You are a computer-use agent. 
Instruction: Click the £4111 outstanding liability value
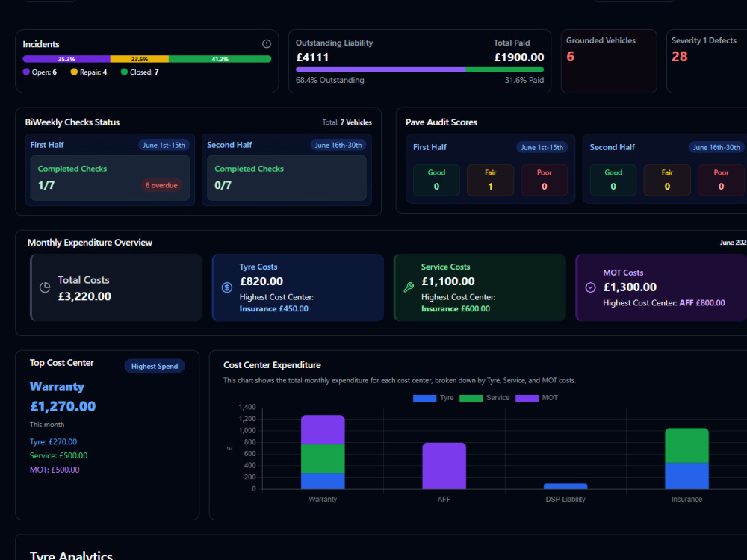coord(312,57)
